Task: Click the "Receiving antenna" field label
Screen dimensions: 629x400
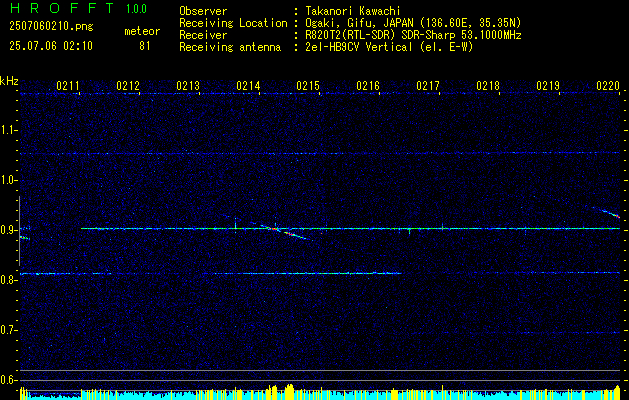Action: (230, 47)
